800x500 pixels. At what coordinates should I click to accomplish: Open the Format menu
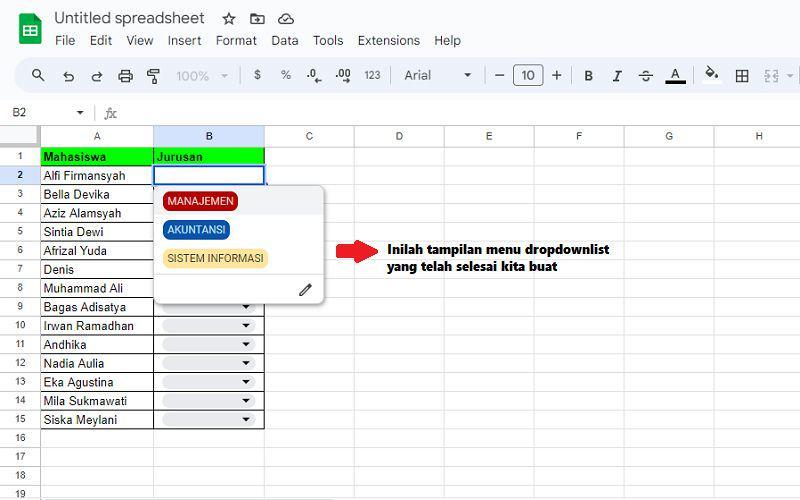tap(236, 41)
